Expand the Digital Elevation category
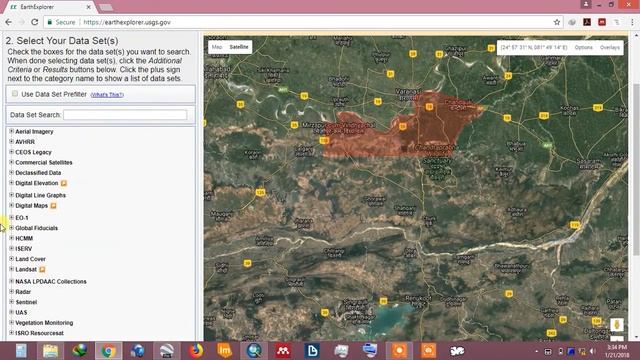 click(x=11, y=182)
